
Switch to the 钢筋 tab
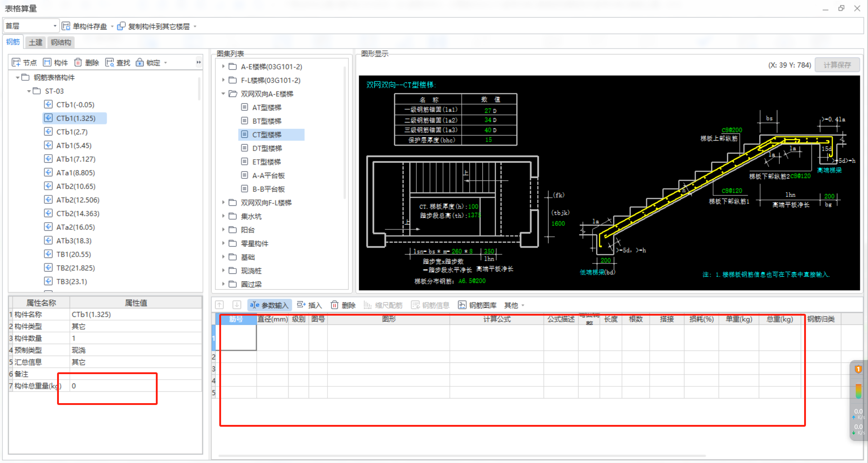coord(13,42)
